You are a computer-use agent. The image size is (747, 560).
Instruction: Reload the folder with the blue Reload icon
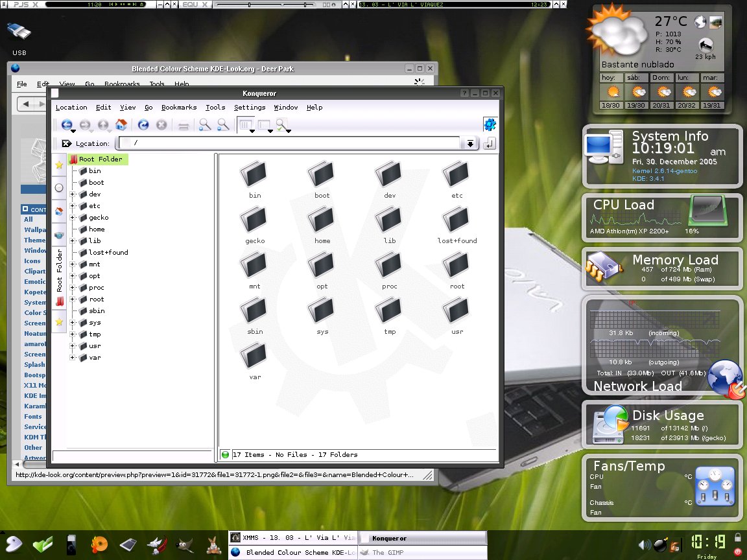click(x=143, y=124)
